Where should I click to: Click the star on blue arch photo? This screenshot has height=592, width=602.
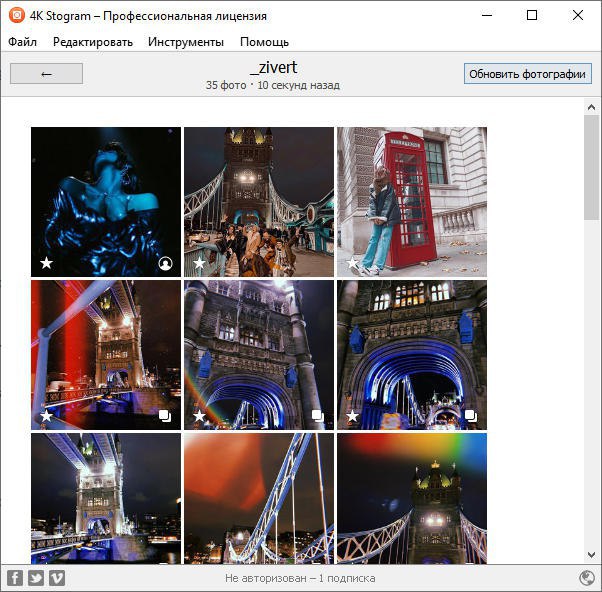352,415
